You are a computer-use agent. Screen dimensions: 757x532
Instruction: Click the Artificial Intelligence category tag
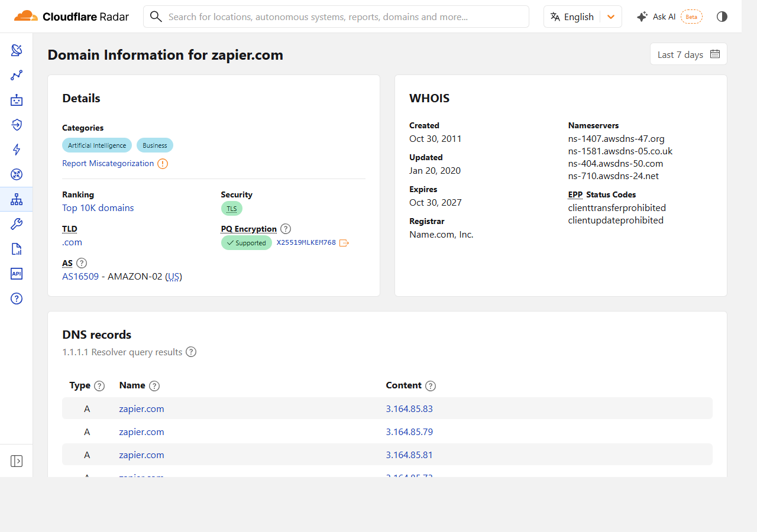(97, 145)
